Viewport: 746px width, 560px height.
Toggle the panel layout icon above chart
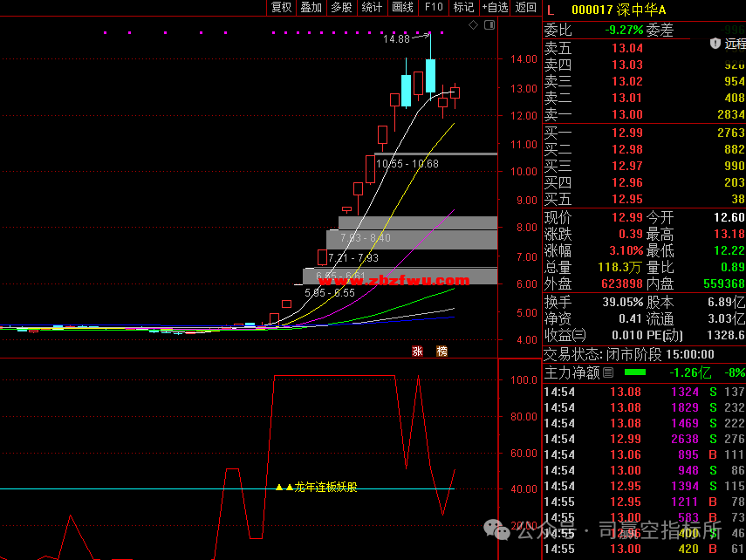(x=489, y=25)
